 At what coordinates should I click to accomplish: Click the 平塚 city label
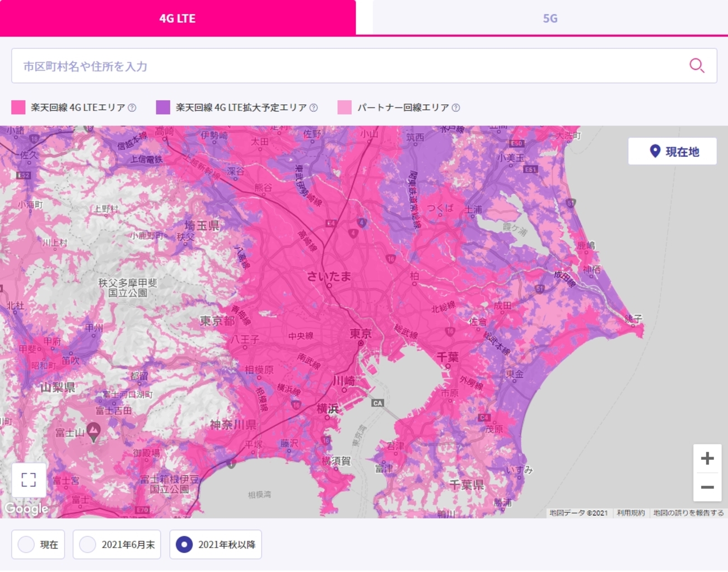click(254, 444)
